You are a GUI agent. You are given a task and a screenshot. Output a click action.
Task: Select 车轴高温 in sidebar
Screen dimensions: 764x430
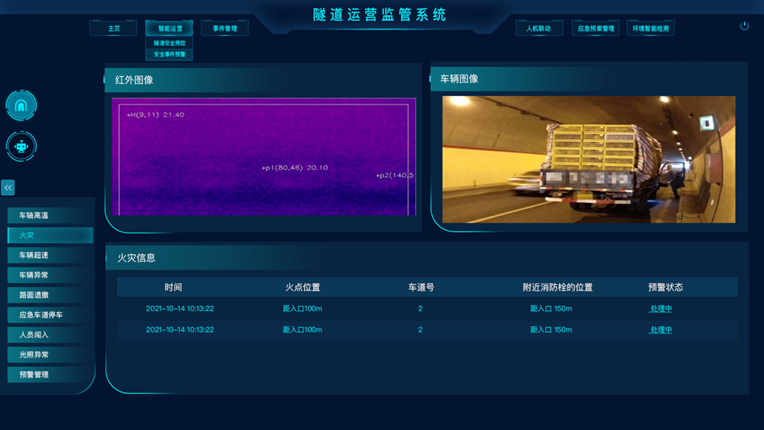coord(50,215)
